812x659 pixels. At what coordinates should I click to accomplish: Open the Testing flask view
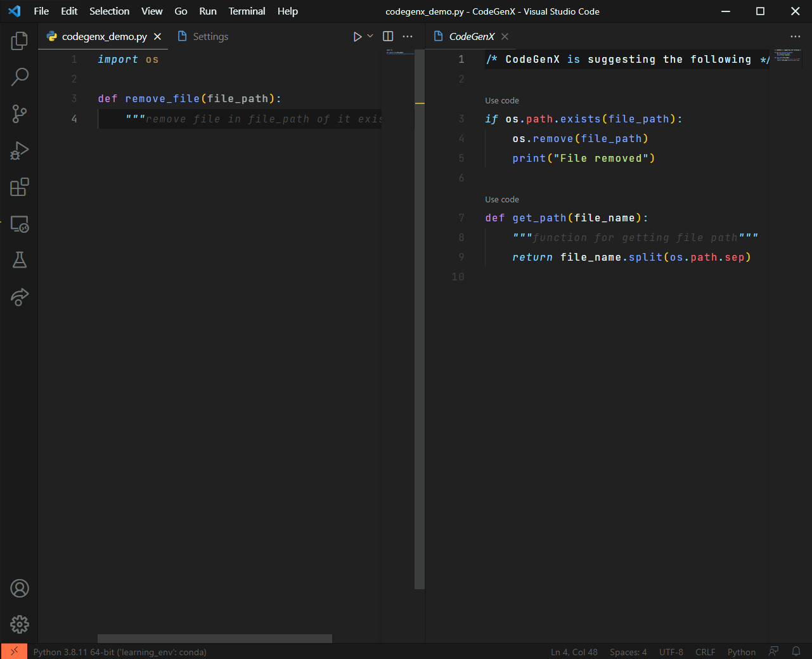pos(20,260)
